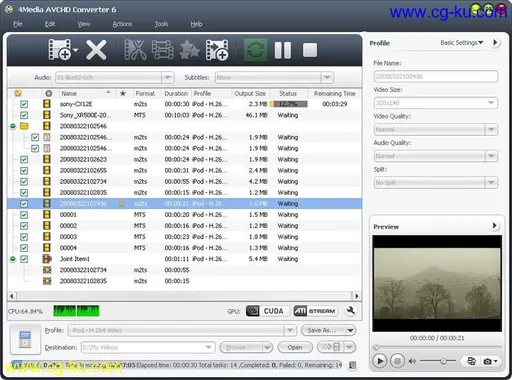This screenshot has height=380, width=512.
Task: Stop the conversion
Action: coord(310,50)
